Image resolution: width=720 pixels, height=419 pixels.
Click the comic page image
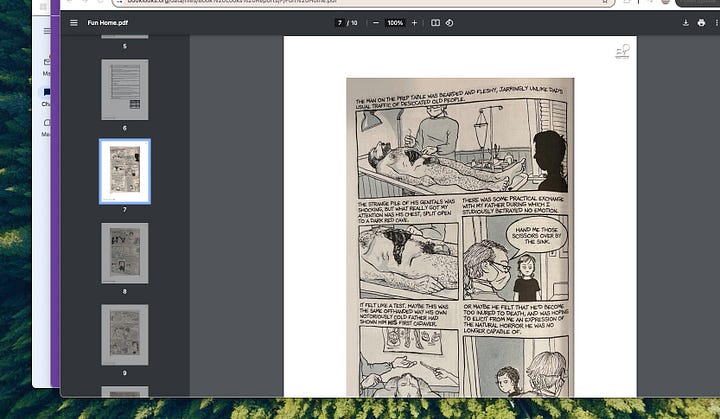point(460,237)
